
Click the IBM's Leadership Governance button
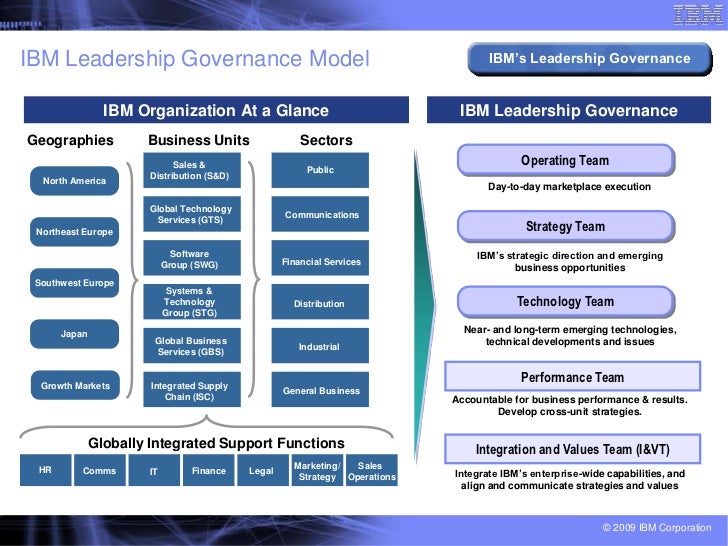point(590,58)
